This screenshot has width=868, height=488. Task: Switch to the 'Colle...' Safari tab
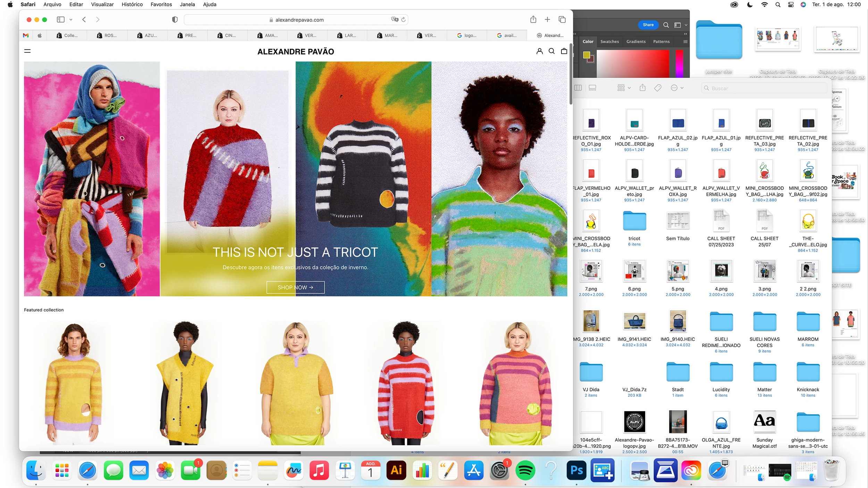click(67, 35)
